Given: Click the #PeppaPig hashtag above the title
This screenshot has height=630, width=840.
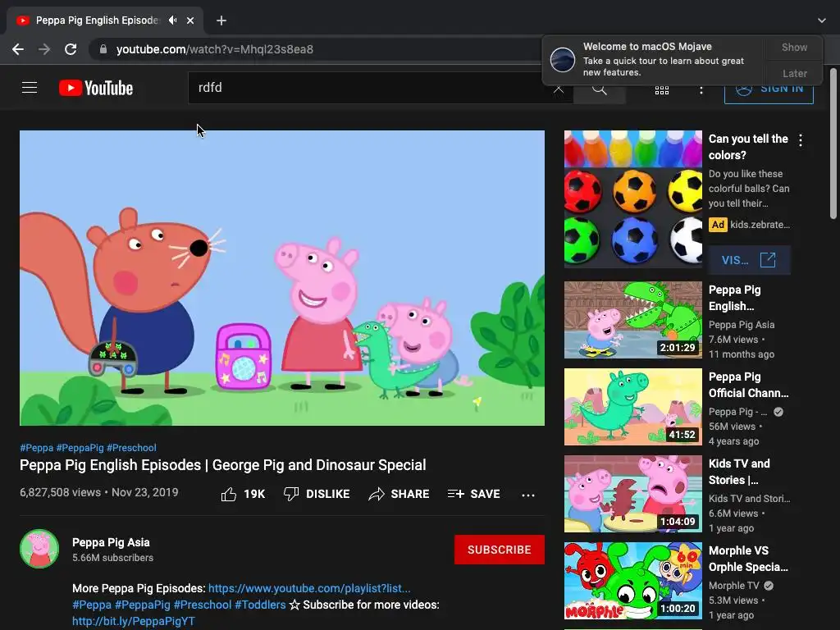Looking at the screenshot, I should coord(80,448).
